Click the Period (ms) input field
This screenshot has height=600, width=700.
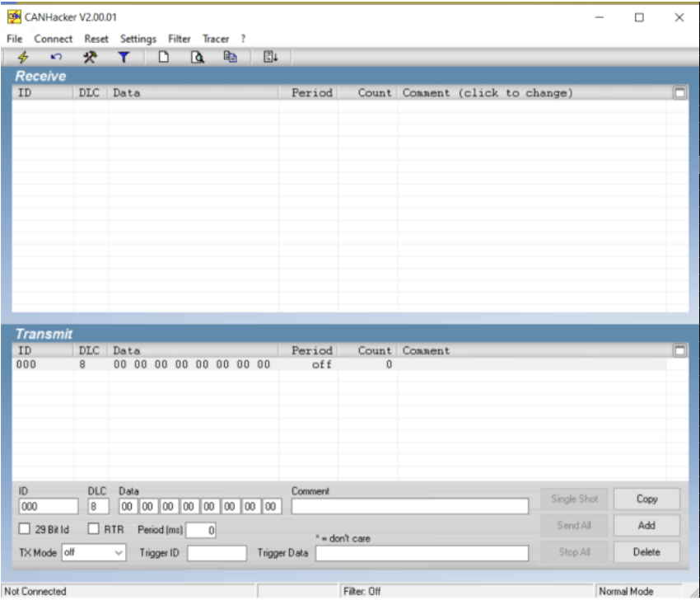201,530
